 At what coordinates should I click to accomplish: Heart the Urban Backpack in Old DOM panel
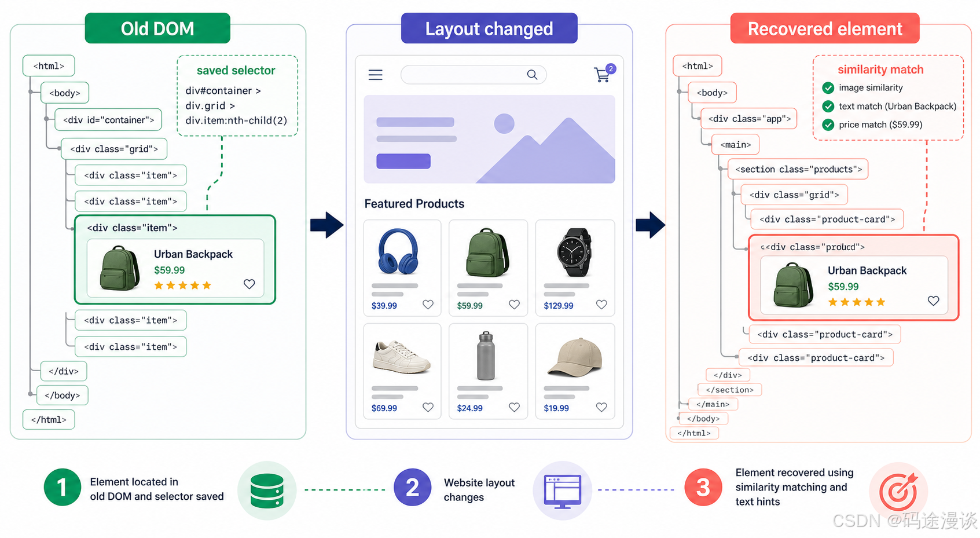pos(249,284)
